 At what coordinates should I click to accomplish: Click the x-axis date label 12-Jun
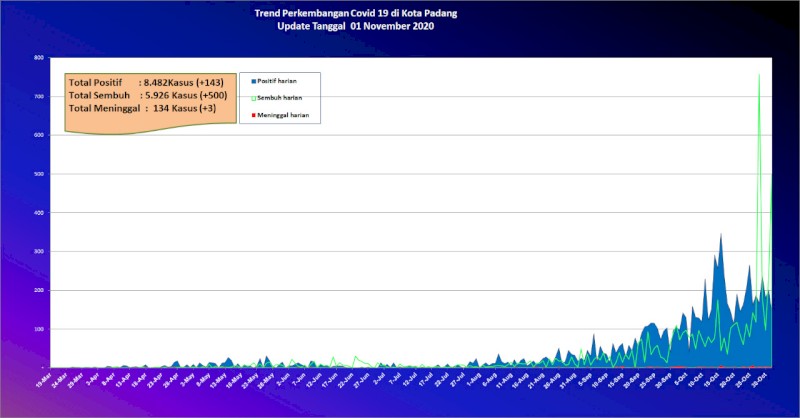click(314, 381)
